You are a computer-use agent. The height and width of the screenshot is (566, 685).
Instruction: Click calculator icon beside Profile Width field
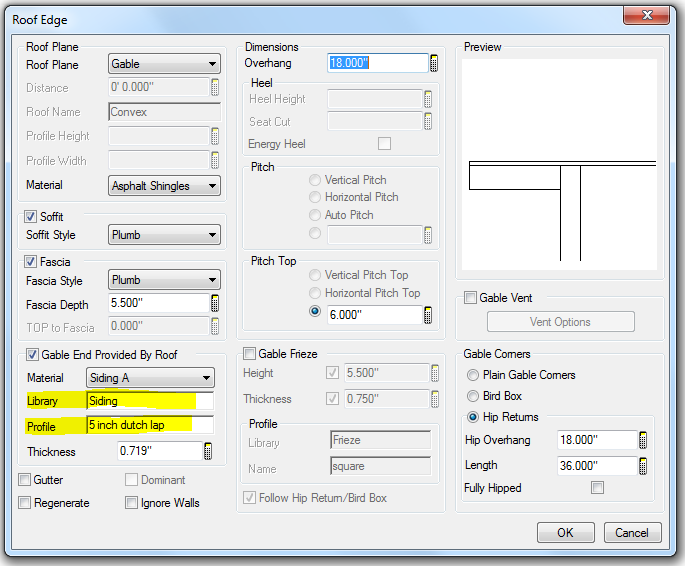[214, 160]
